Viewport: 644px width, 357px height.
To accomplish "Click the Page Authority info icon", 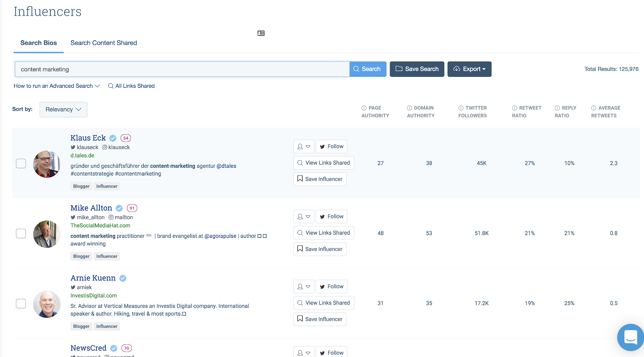I will (x=364, y=108).
